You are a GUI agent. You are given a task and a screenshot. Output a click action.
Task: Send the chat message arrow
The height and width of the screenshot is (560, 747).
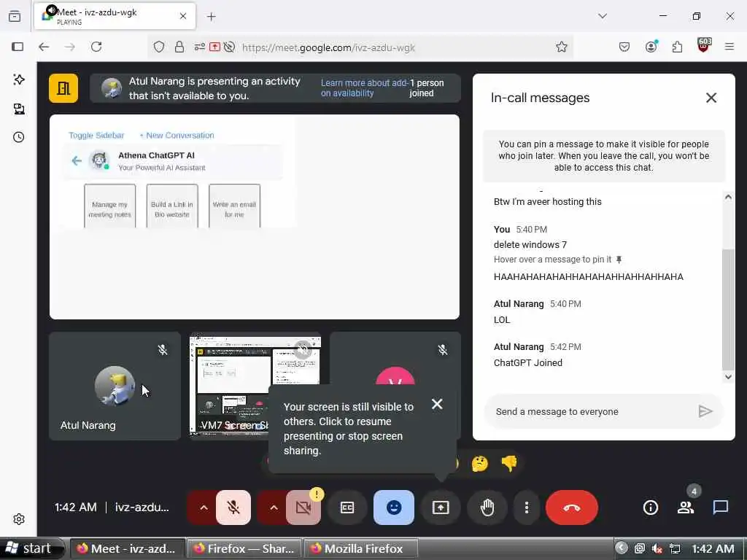(705, 411)
